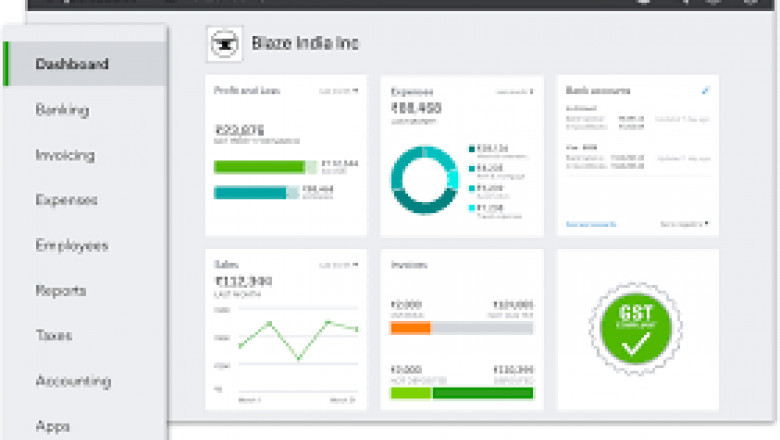Open the Sales period dropdown
Screen dimensions: 780x440
pos(338,265)
